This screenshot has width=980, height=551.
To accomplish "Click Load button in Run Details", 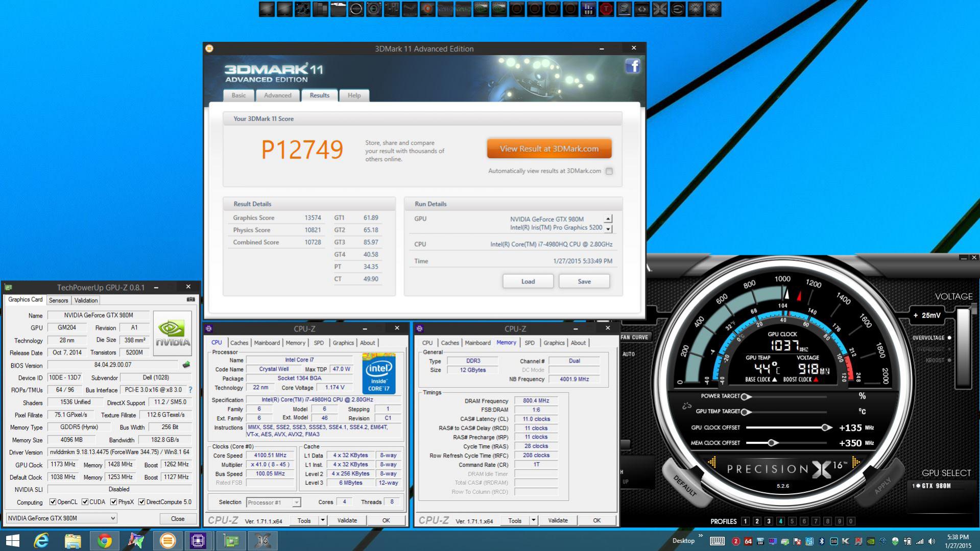I will tap(528, 281).
